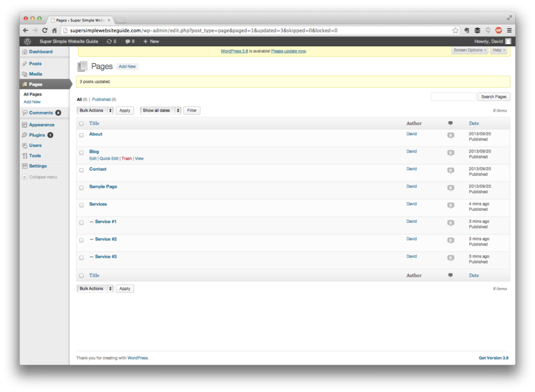Expand the Screen Options panel
The image size is (535, 392).
pyautogui.click(x=470, y=50)
